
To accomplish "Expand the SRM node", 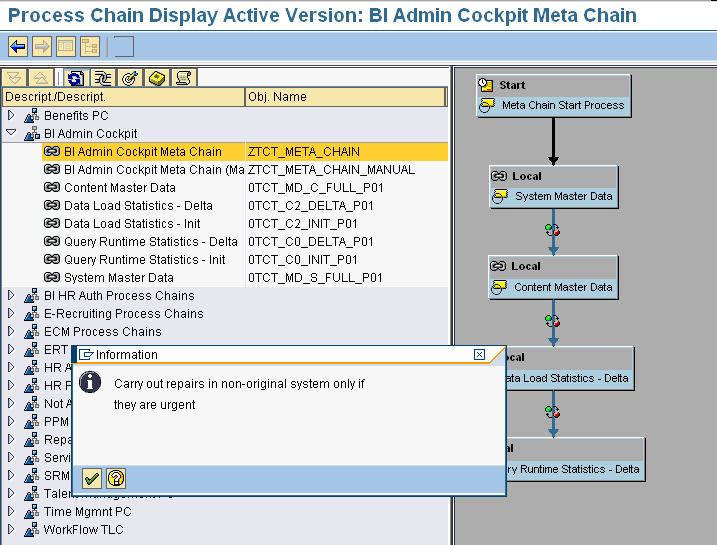I will pyautogui.click(x=11, y=475).
